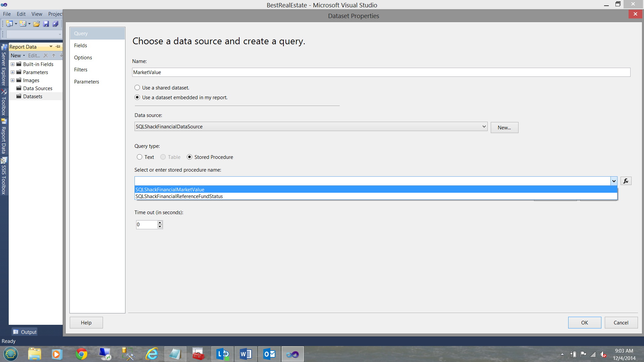Choose SQLShackFinancialReferenceFundStatus from the list
The height and width of the screenshot is (362, 644).
(x=179, y=196)
